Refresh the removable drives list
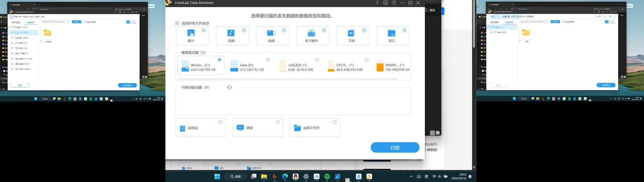 229,87
